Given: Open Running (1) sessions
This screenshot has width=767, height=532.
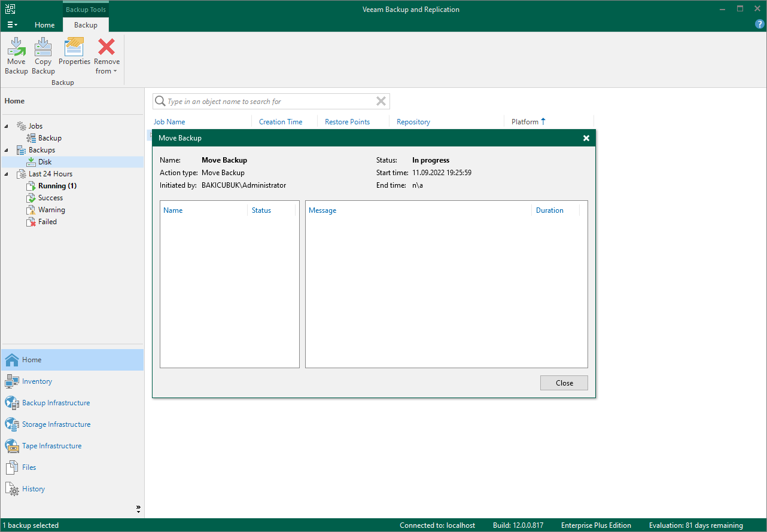Looking at the screenshot, I should 57,186.
